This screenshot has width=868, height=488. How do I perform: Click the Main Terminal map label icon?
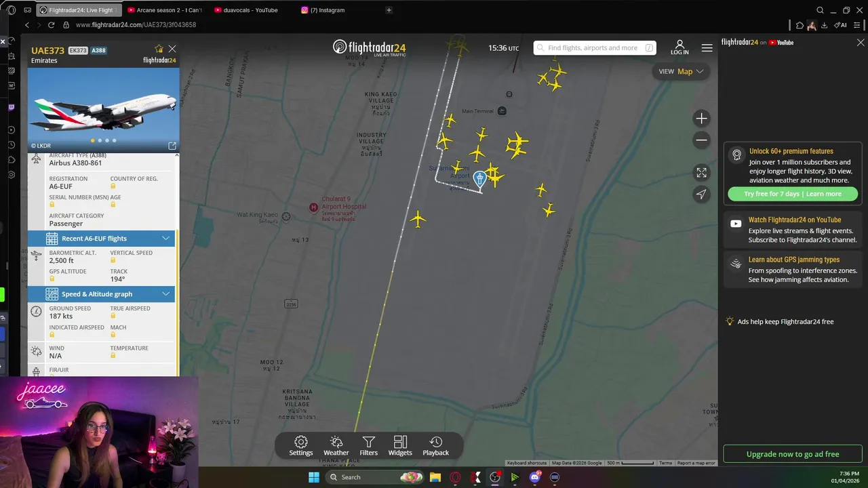tap(502, 110)
